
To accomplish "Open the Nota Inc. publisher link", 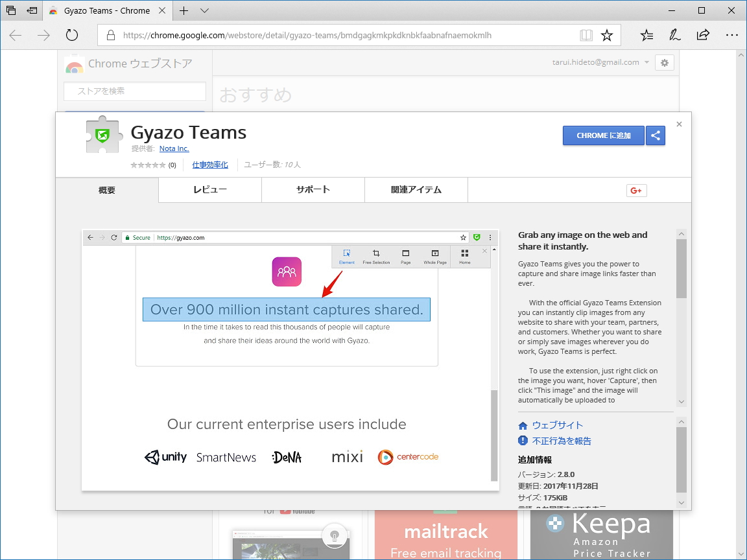I will pos(174,148).
